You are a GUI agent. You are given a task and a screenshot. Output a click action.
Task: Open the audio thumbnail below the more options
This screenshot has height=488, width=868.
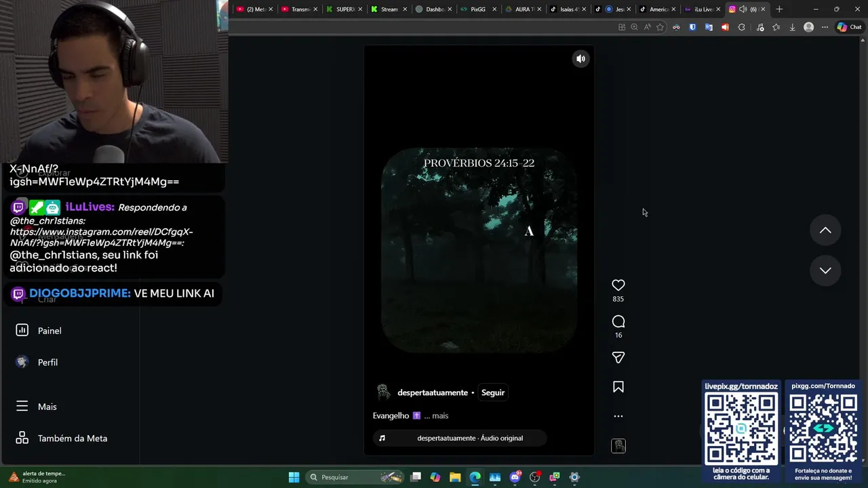point(618,446)
